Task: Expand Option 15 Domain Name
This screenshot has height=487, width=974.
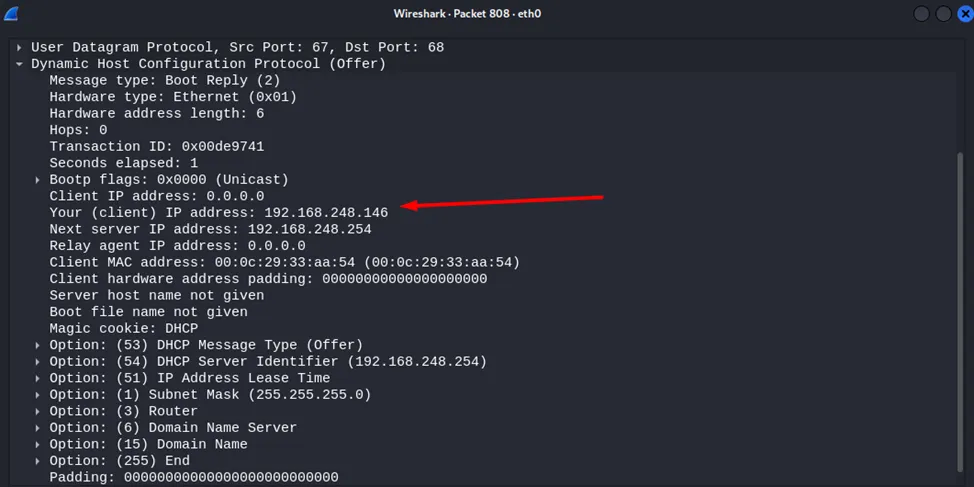Action: (38, 444)
